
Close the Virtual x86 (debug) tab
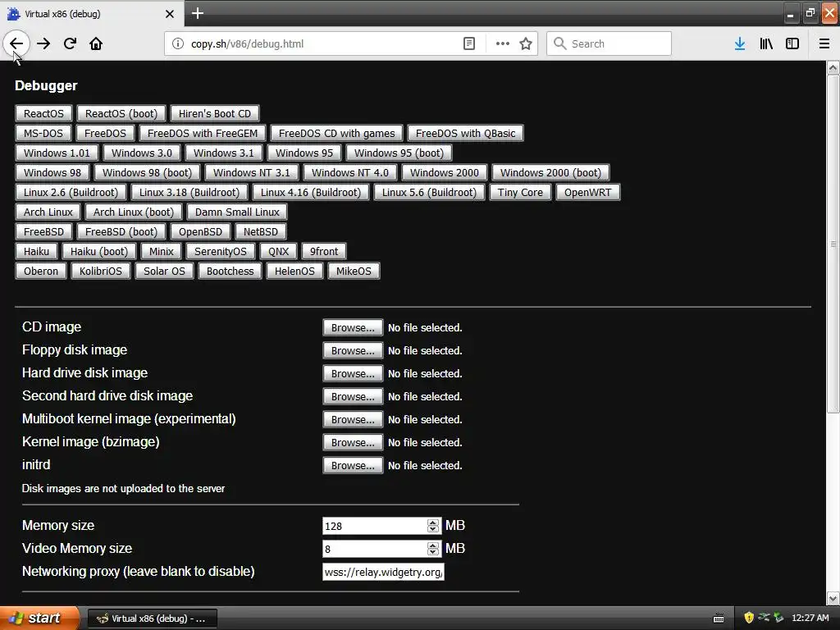(x=169, y=14)
